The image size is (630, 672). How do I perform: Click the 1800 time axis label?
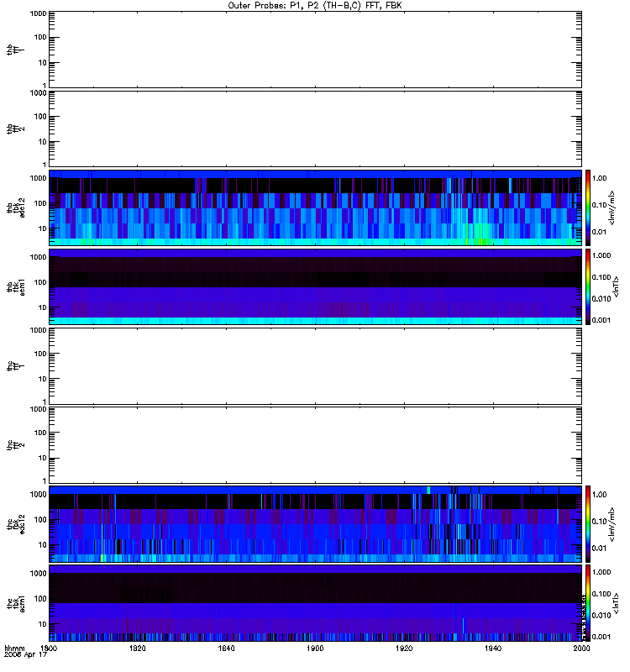pos(49,648)
